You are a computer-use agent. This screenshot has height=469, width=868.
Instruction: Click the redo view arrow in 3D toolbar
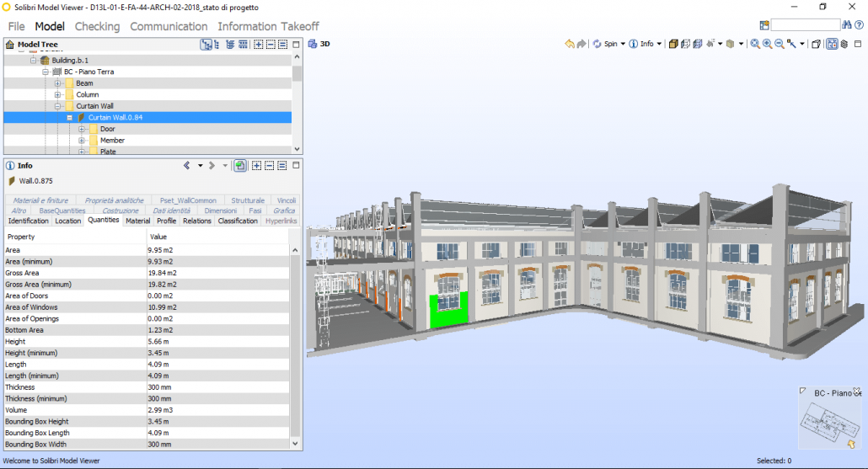(x=581, y=44)
